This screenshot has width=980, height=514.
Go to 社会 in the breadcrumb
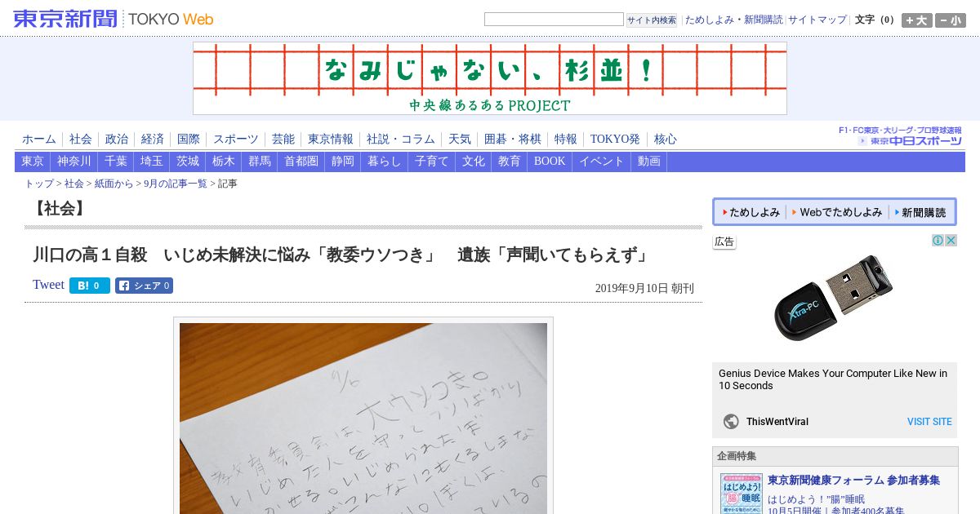point(74,184)
